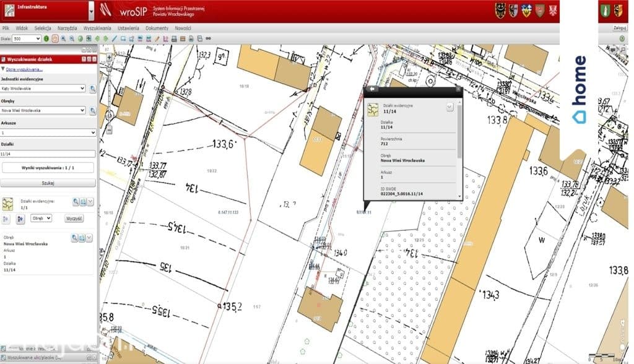Image resolution: width=634 pixels, height=364 pixels.
Task: Click the Zaloguj login button
Action: click(620, 28)
